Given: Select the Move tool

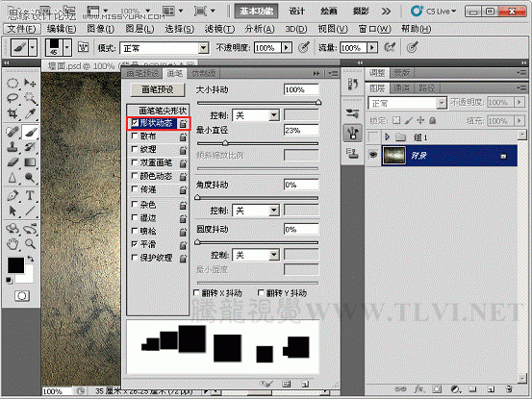Looking at the screenshot, I should pos(30,84).
